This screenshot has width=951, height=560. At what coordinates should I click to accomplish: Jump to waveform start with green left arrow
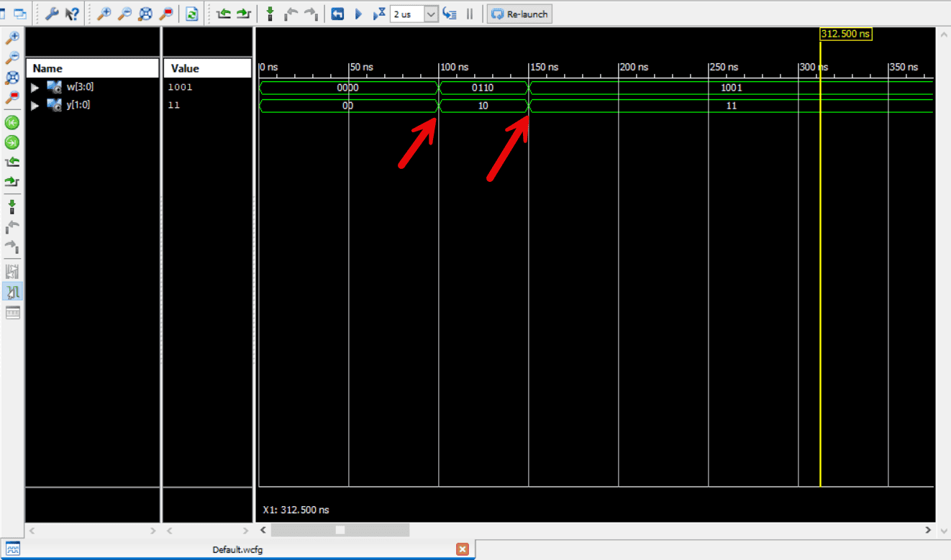point(12,122)
